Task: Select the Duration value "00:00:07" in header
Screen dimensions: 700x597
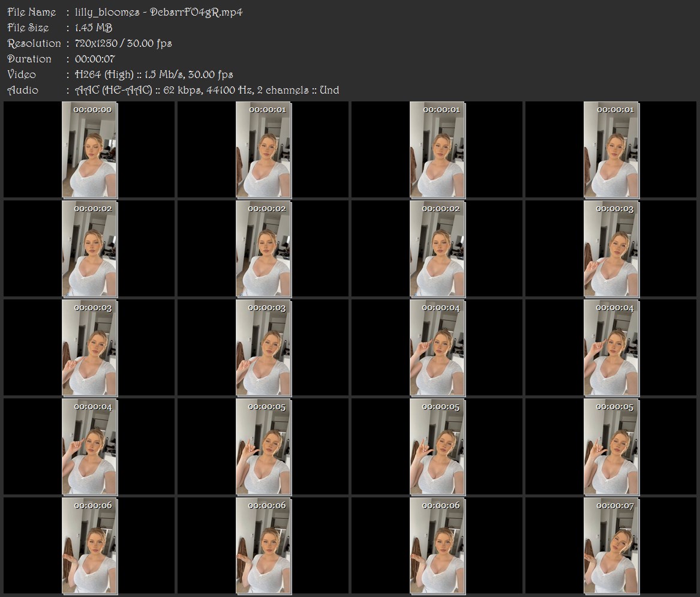Action: click(x=95, y=59)
